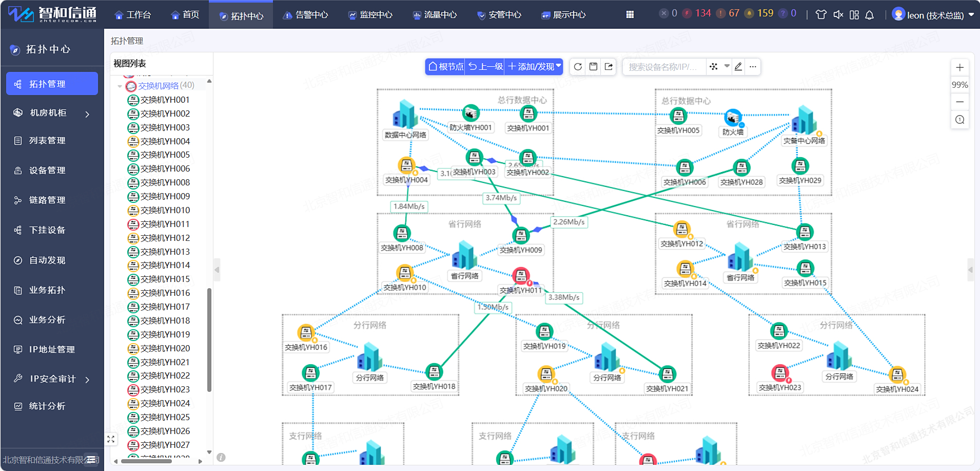Screen dimensions: 980x471
Task: Click 防火墙YH001 node
Action: (x=471, y=112)
